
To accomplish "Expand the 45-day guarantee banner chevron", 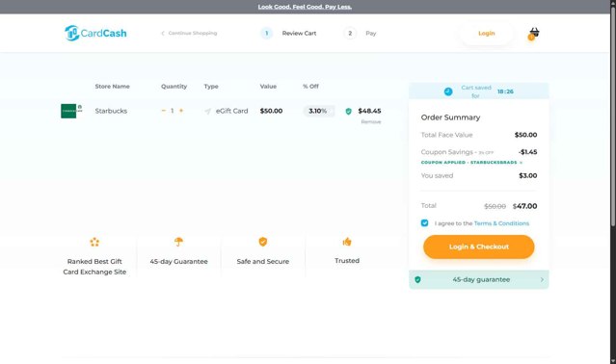I will coord(542,279).
